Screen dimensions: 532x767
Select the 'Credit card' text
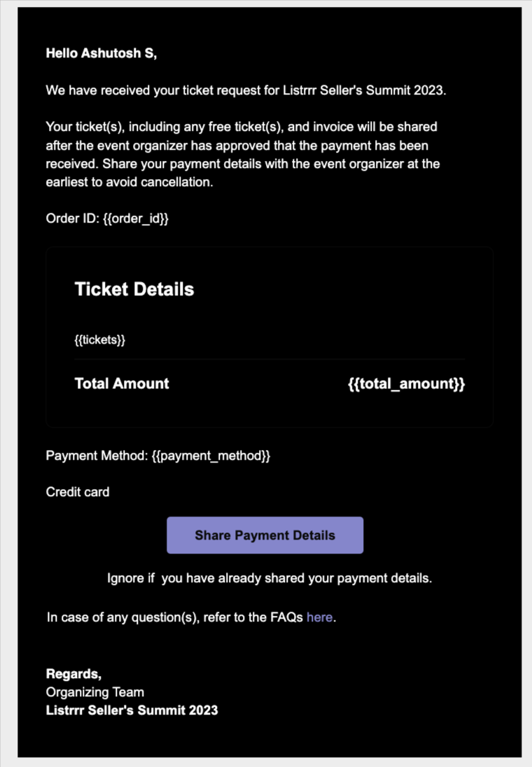[78, 492]
